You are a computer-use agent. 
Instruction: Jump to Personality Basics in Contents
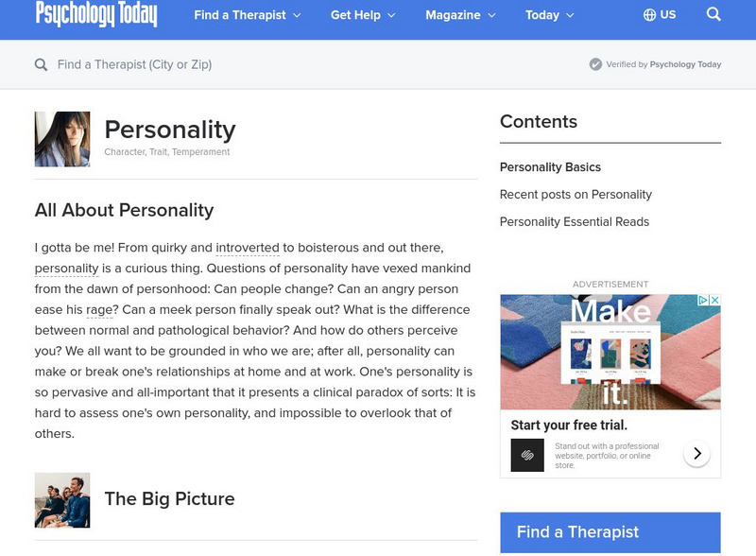pyautogui.click(x=550, y=167)
